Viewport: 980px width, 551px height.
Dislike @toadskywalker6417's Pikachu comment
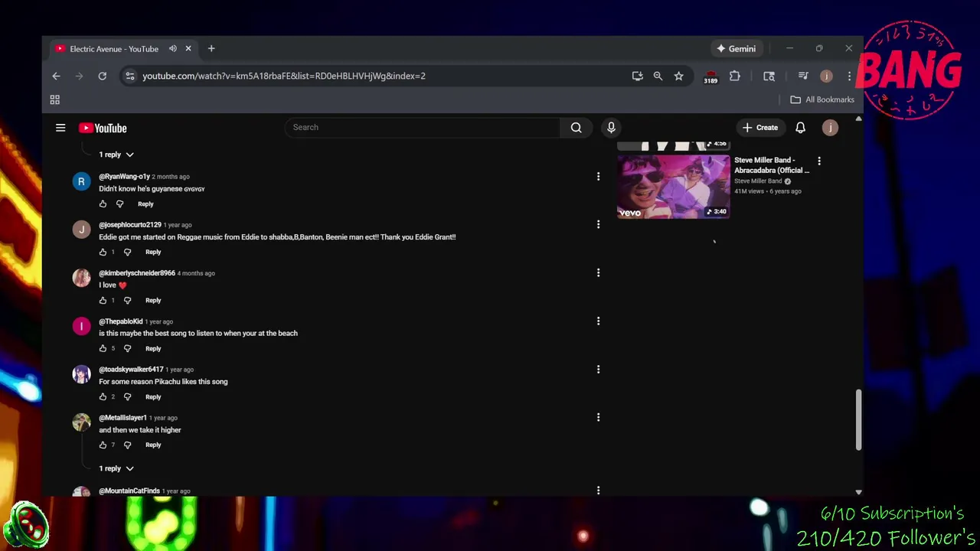point(127,396)
